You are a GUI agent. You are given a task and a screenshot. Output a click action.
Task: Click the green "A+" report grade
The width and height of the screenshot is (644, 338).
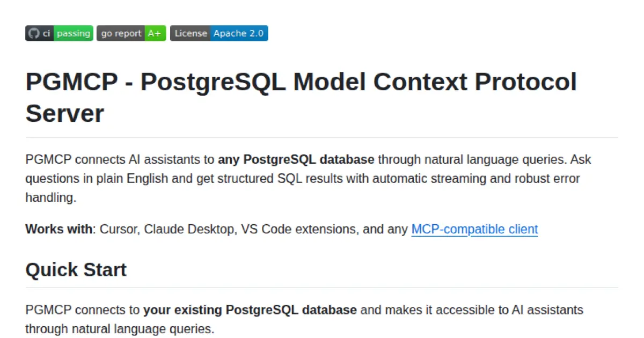coord(155,33)
